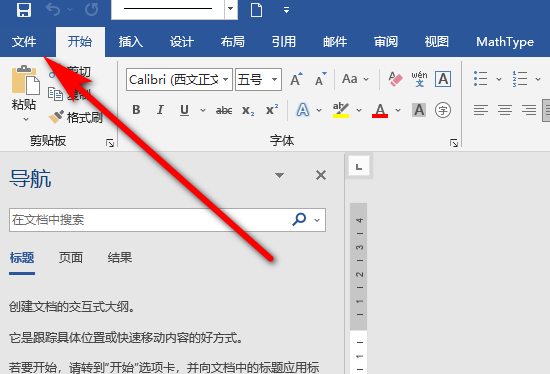Toggle bold formatting
The width and height of the screenshot is (550, 374).
136,110
